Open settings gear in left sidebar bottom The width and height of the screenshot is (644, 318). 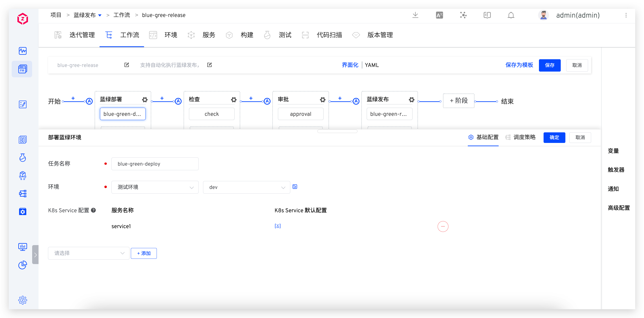[22, 300]
